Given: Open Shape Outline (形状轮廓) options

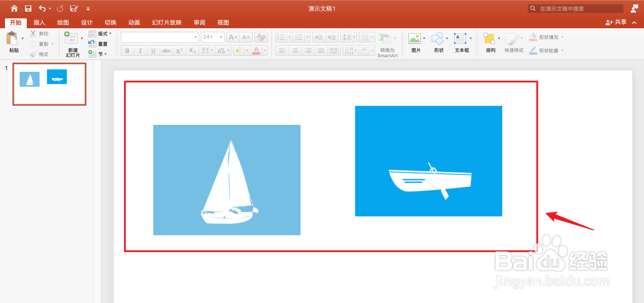Looking at the screenshot, I should click(546, 51).
